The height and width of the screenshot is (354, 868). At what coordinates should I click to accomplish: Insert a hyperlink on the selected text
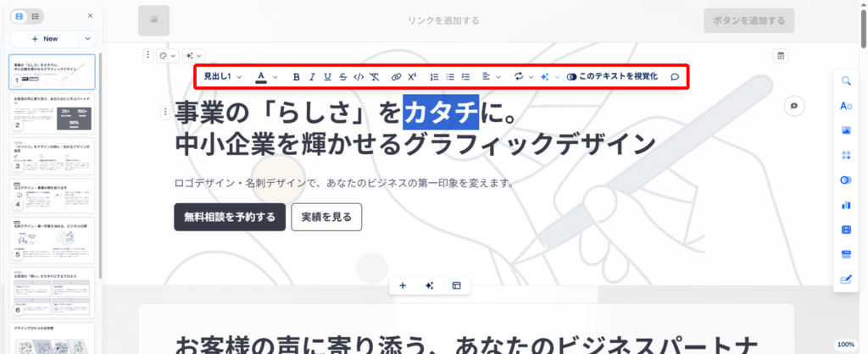[396, 77]
